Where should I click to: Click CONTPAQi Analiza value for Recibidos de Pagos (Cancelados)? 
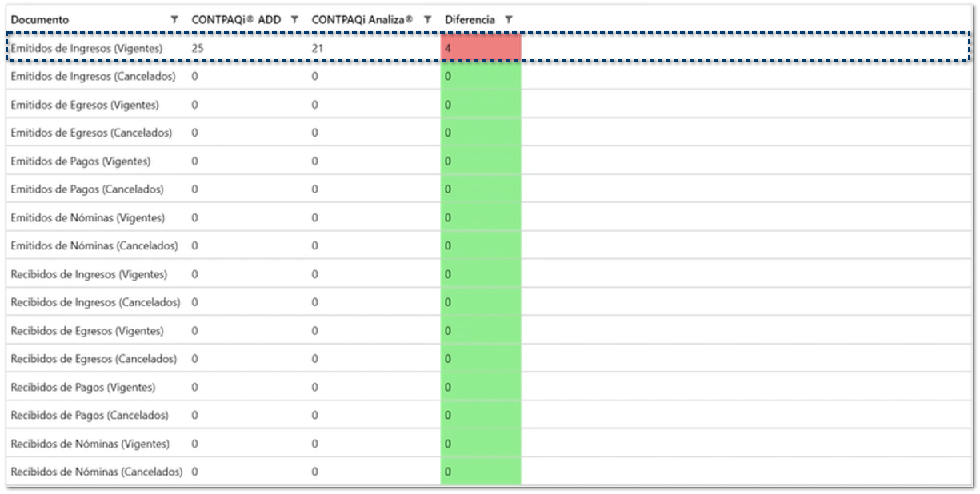(314, 415)
